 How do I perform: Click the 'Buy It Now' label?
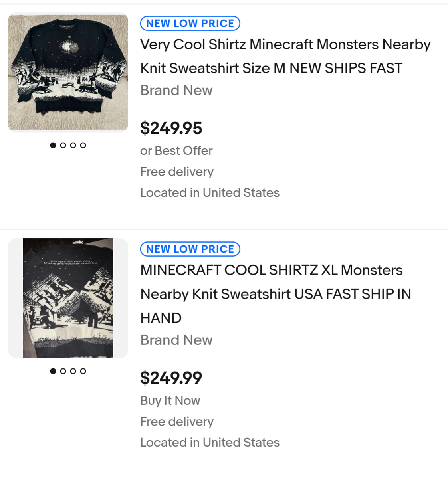(x=170, y=400)
